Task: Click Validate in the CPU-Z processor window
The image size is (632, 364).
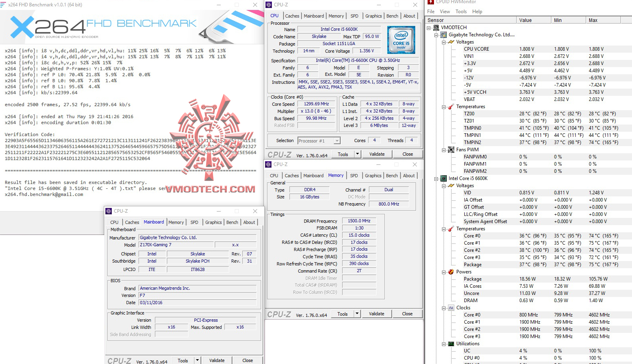Action: point(377,154)
